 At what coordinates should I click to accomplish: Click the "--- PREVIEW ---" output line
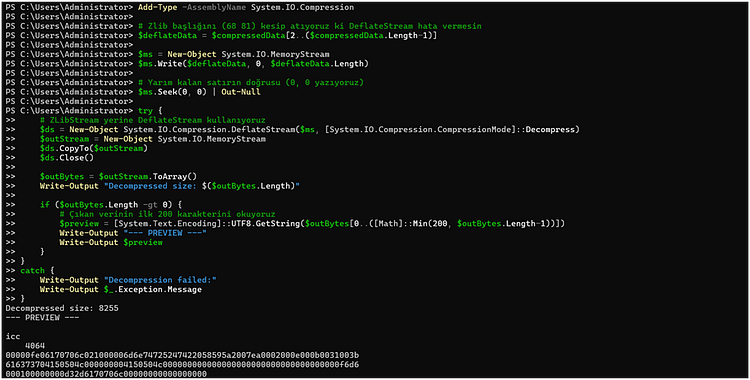pos(43,317)
